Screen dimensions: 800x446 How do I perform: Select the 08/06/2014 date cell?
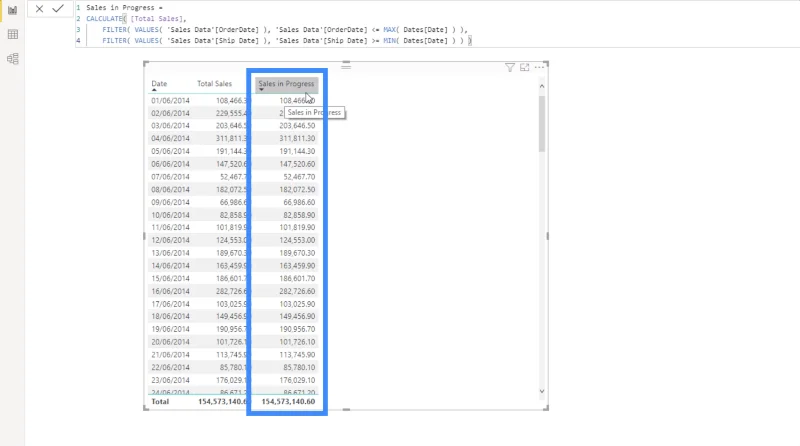point(170,189)
